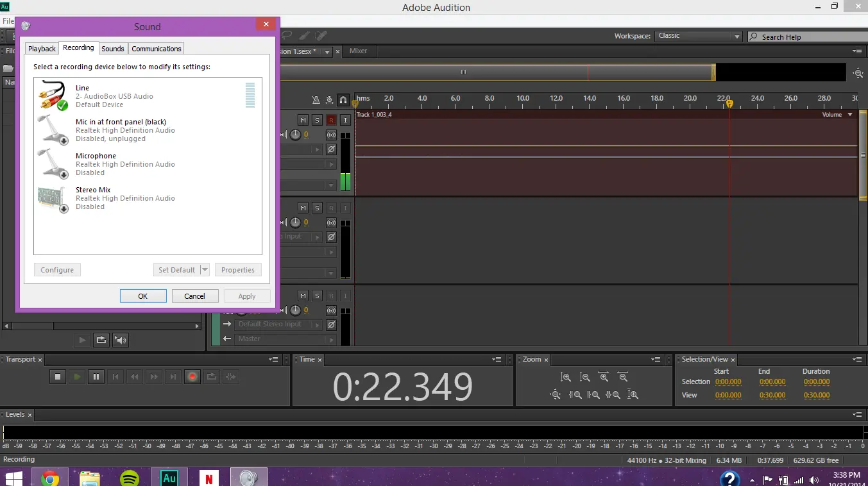The width and height of the screenshot is (868, 486).
Task: Select Mic in at front panel device
Action: [148, 130]
